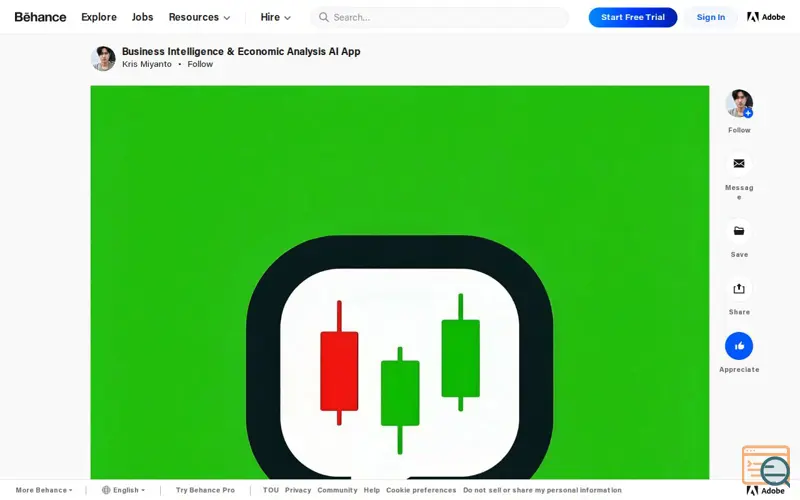Image resolution: width=800 pixels, height=500 pixels.
Task: Expand the More Behance footer menu
Action: coord(44,490)
